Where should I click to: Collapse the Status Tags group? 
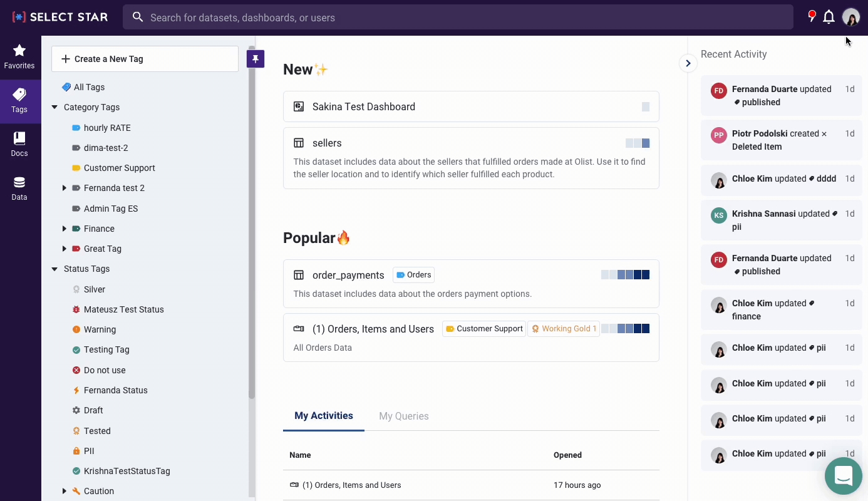[x=54, y=269]
